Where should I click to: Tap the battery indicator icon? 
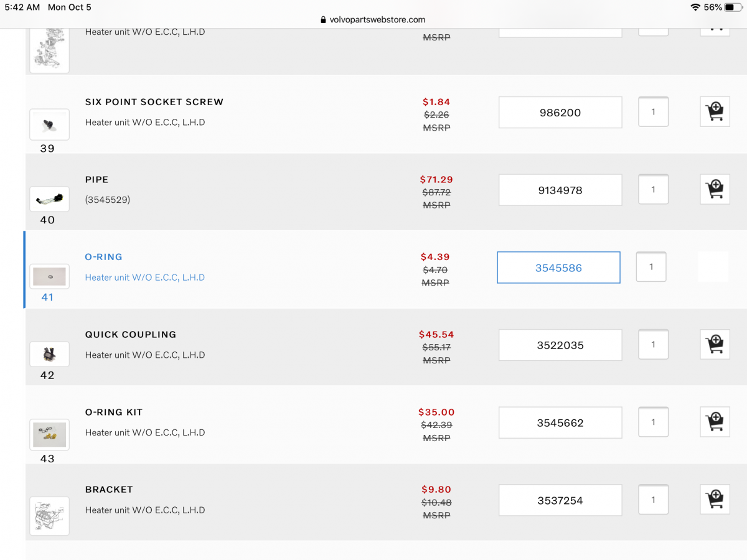(x=733, y=7)
